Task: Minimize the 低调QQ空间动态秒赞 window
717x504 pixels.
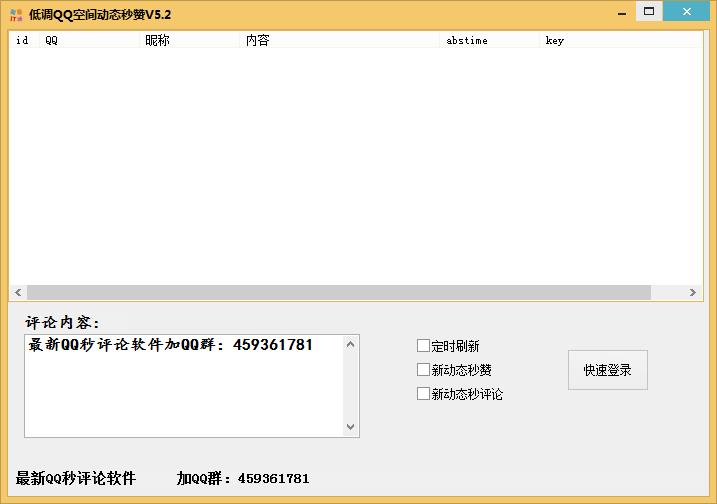Action: [x=622, y=13]
